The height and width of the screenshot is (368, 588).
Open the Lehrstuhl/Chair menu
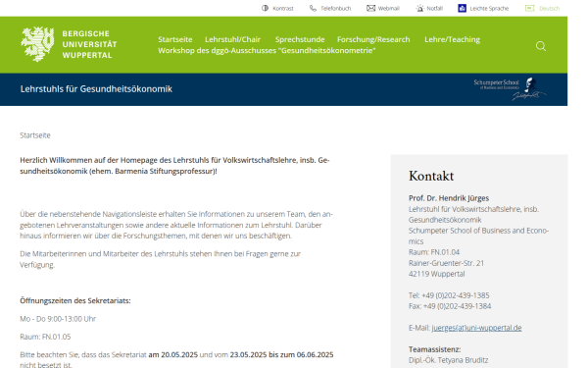(232, 39)
